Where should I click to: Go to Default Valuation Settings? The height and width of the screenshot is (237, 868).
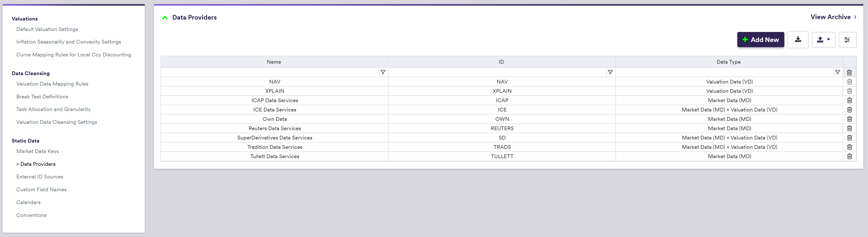click(x=47, y=29)
